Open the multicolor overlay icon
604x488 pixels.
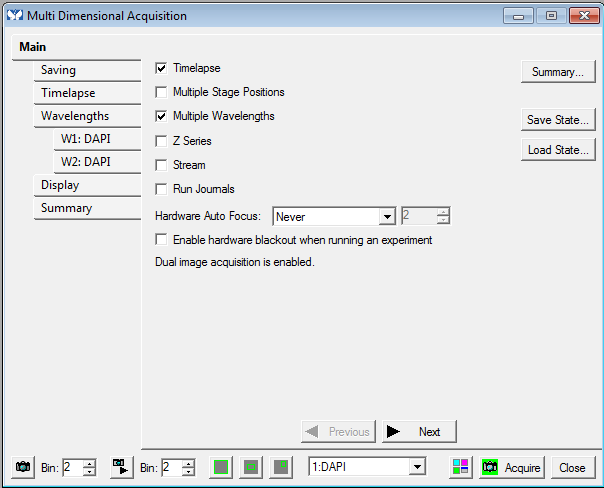point(461,468)
